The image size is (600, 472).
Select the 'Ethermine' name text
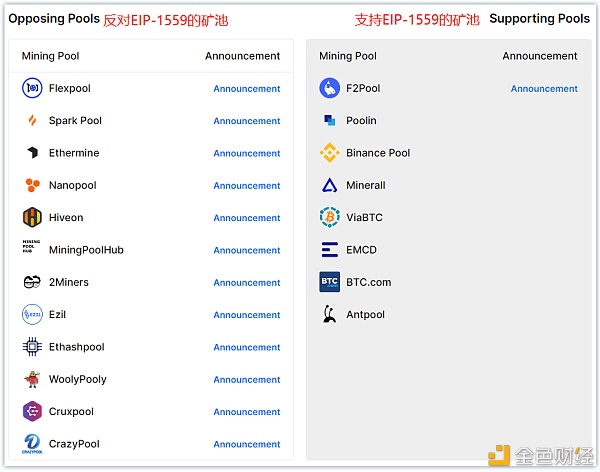coord(74,153)
